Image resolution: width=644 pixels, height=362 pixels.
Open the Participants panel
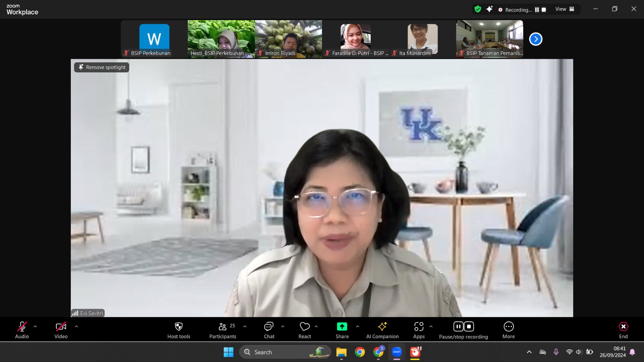(223, 330)
